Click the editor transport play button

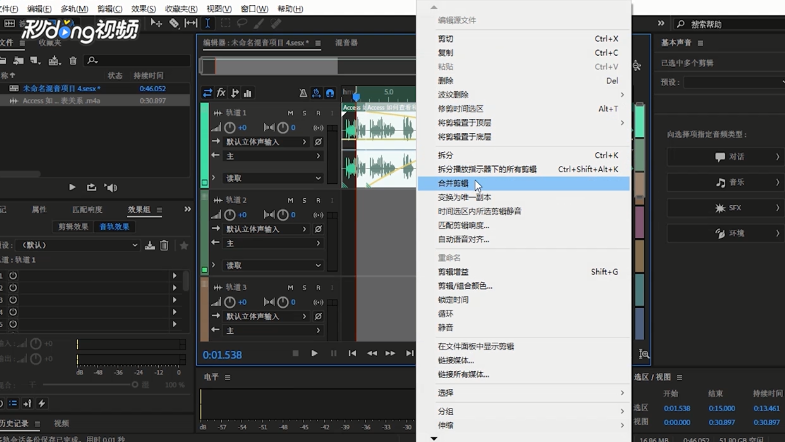point(314,353)
